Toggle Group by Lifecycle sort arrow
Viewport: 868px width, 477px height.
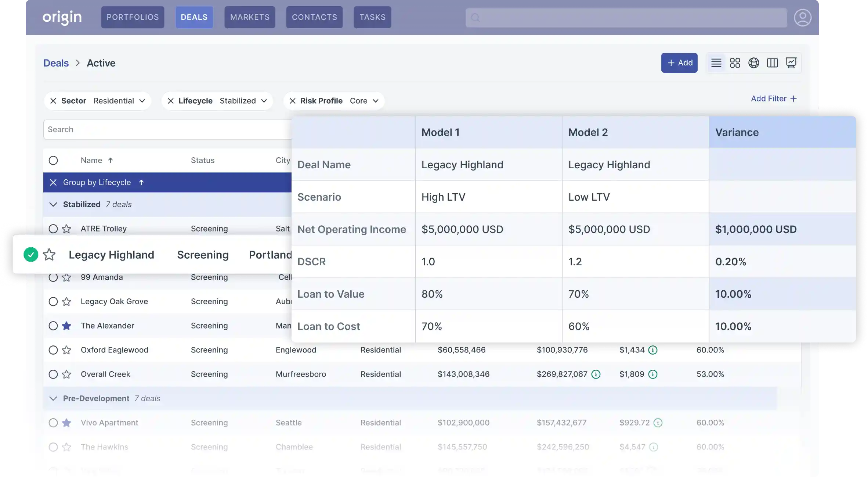coord(141,182)
